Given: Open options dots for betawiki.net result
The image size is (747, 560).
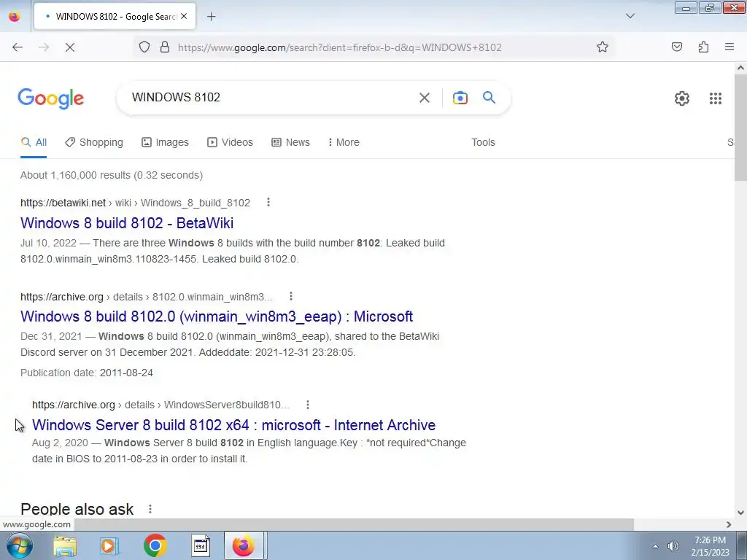Looking at the screenshot, I should pos(268,203).
